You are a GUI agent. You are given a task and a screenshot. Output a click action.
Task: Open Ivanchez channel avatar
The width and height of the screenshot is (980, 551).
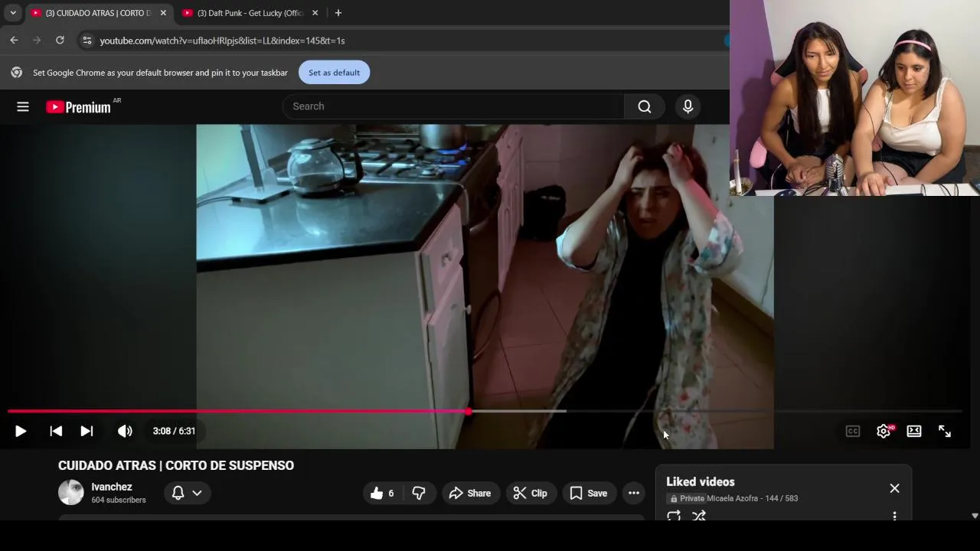point(71,493)
